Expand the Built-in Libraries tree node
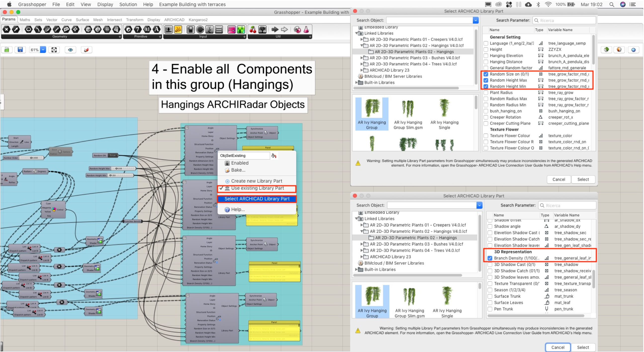This screenshot has height=352, width=644. (x=357, y=82)
